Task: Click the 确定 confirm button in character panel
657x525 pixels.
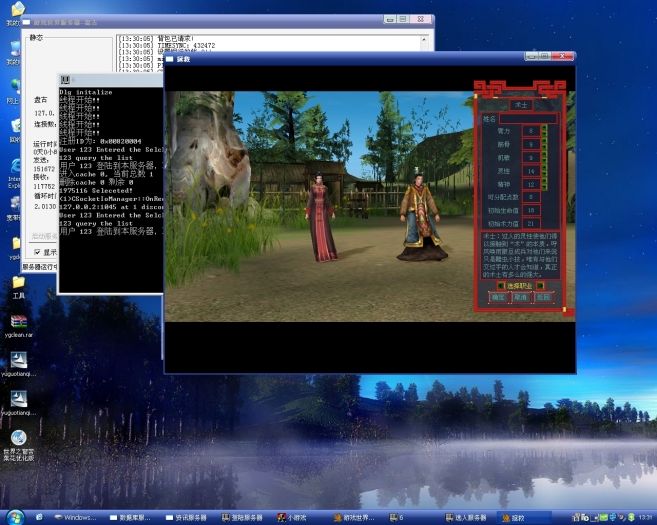Action: coord(498,297)
